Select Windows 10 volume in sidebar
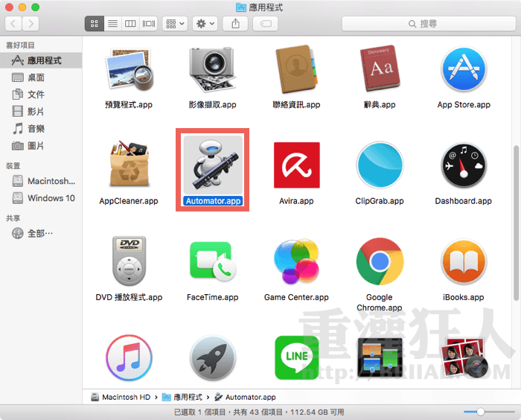The height and width of the screenshot is (420, 521). pos(51,198)
